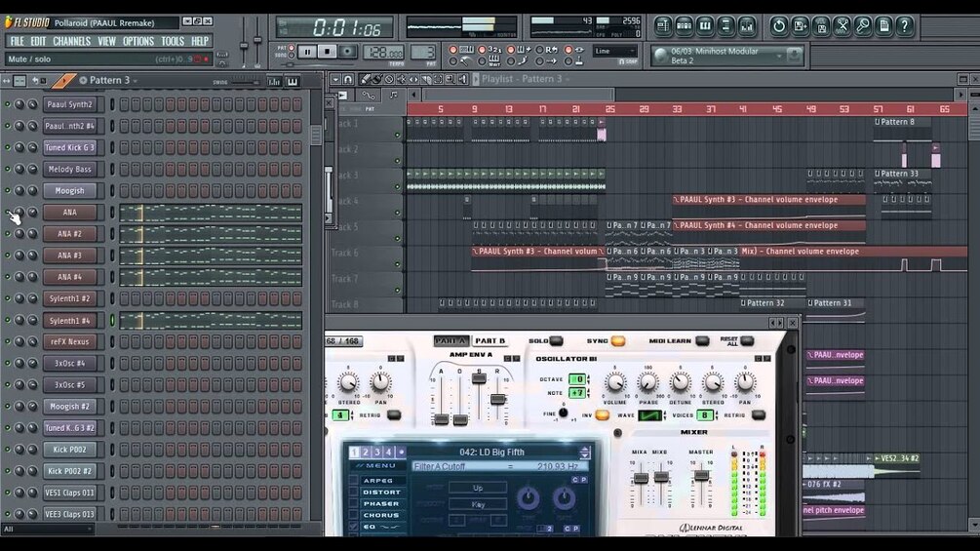Open the graph editor in channel rack
This screenshot has width=980, height=551.
[274, 81]
